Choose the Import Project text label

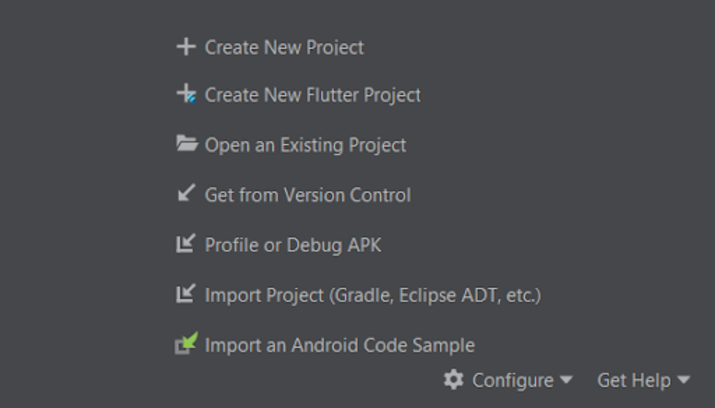coord(262,295)
